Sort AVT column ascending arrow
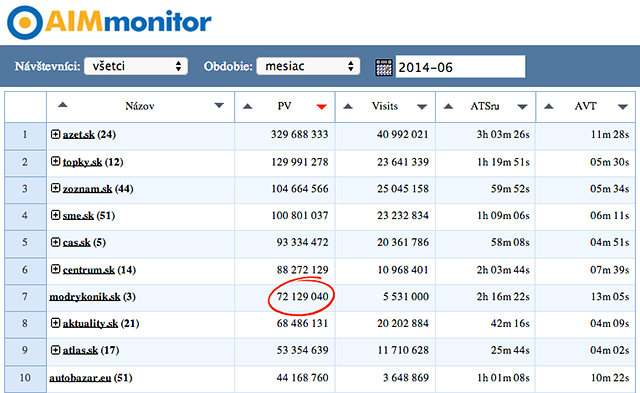The width and height of the screenshot is (640, 393). tap(549, 107)
